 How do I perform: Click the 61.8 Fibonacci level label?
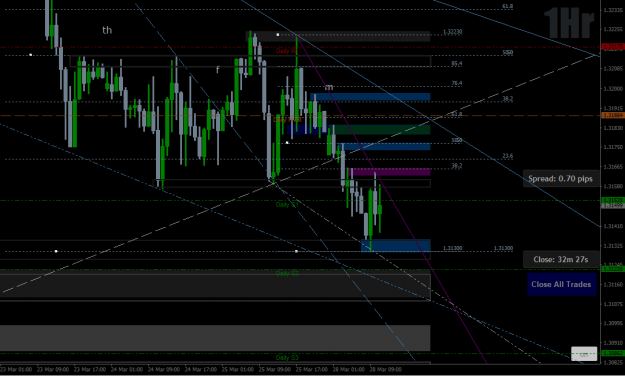pyautogui.click(x=507, y=6)
